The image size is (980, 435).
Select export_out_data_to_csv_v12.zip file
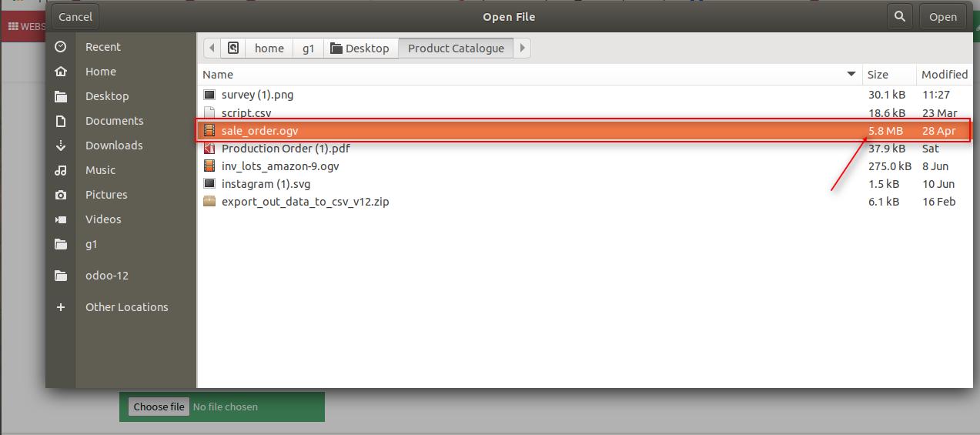click(x=305, y=202)
